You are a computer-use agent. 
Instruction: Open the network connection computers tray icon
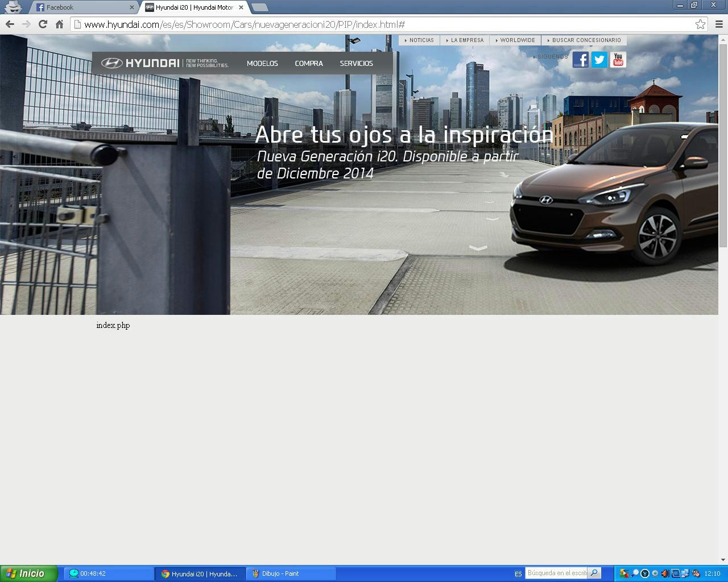pos(685,573)
